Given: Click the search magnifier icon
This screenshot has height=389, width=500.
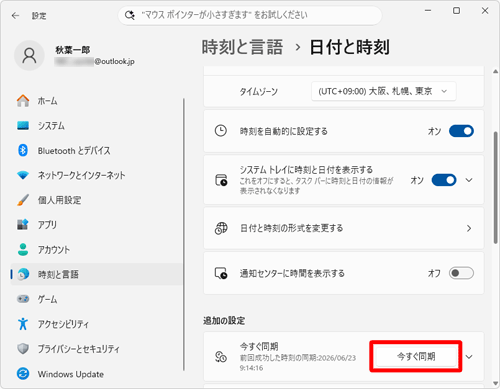Looking at the screenshot, I should 129,15.
